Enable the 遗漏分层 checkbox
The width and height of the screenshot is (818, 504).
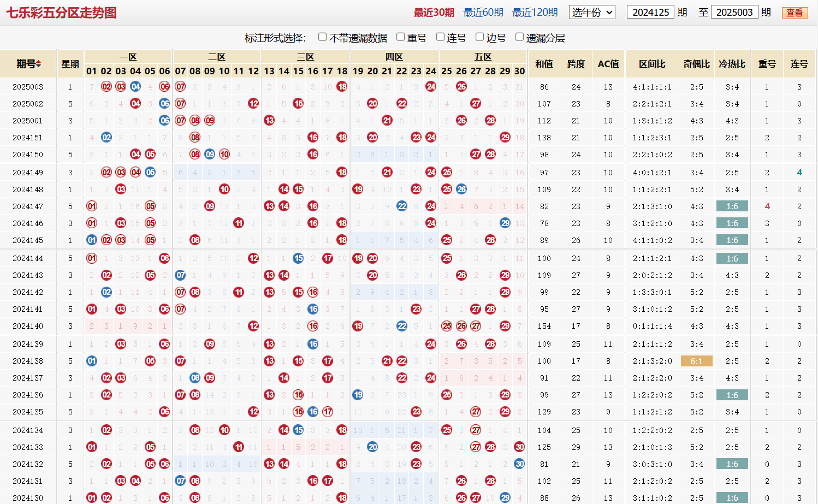coord(519,37)
